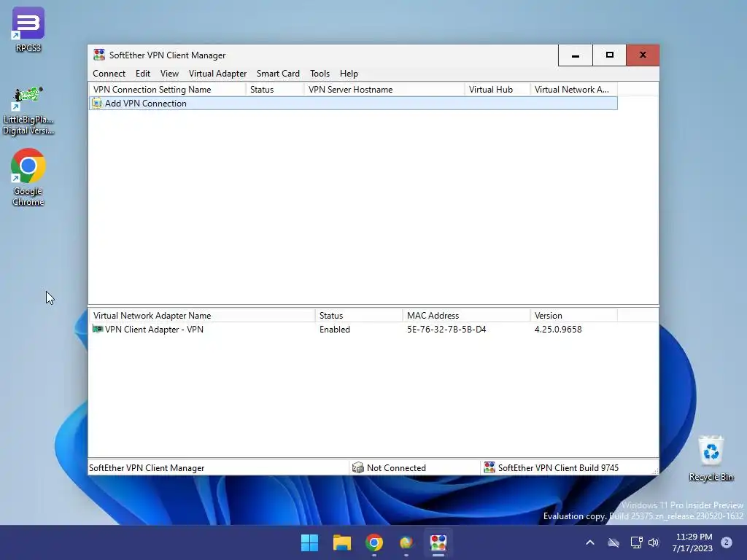The width and height of the screenshot is (747, 560).
Task: Click the Not Connected status bar icon
Action: [x=357, y=467]
